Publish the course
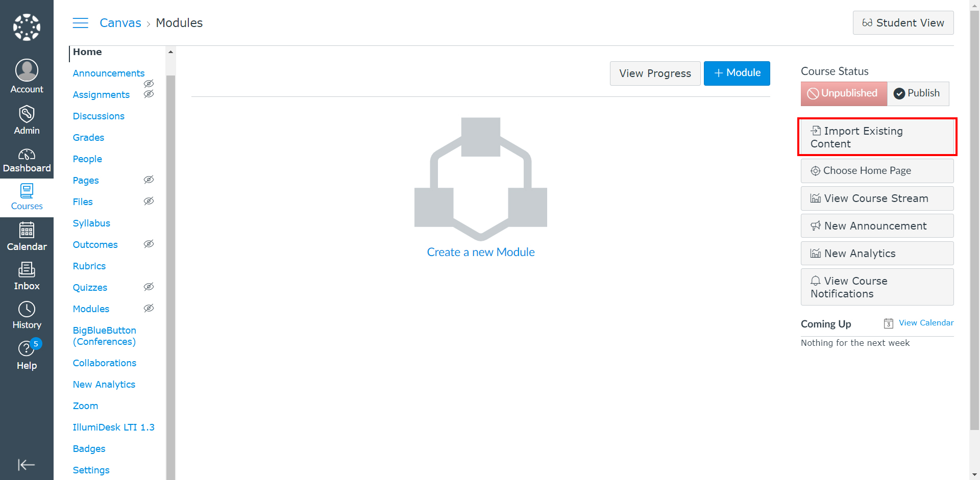 click(x=918, y=93)
